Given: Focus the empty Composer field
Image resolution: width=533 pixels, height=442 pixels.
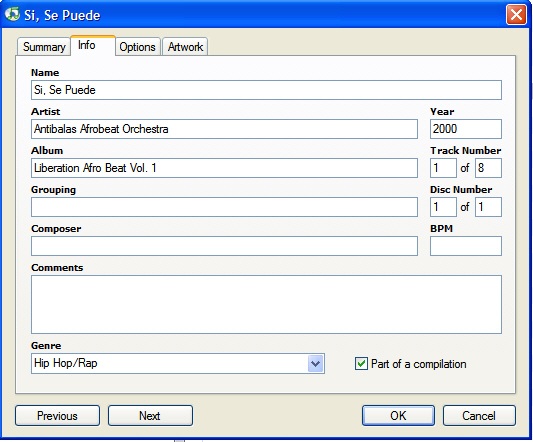Looking at the screenshot, I should click(224, 246).
